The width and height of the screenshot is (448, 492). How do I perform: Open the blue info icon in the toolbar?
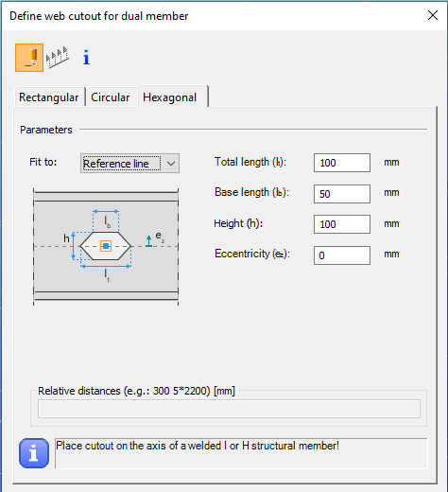coord(86,57)
